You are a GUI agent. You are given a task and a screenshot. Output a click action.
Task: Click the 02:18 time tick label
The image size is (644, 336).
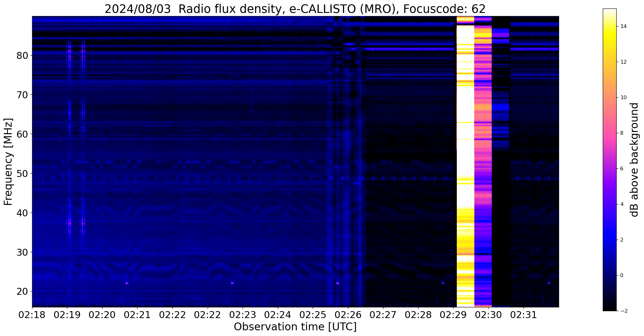[32, 315]
